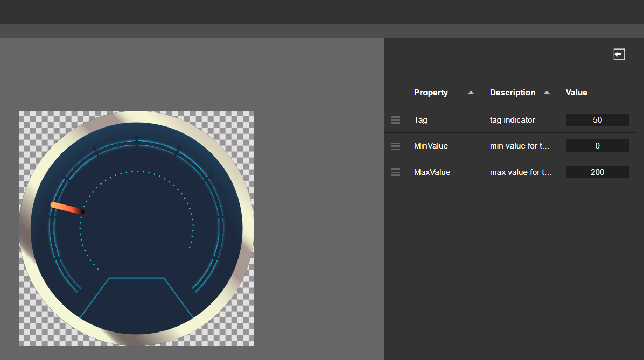This screenshot has height=360, width=644.
Task: Click the truncated "min value for t..." description
Action: click(x=519, y=146)
